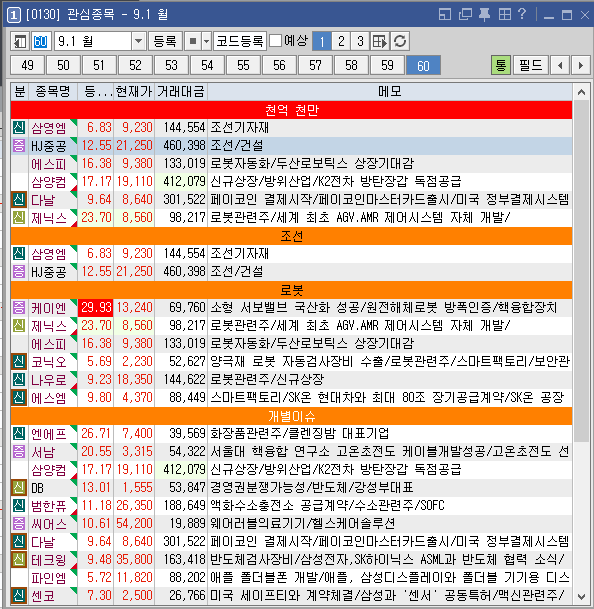Screen dimensions: 594x609
Task: Open the 9.1 월 group dropdown arrow
Action: [x=138, y=41]
